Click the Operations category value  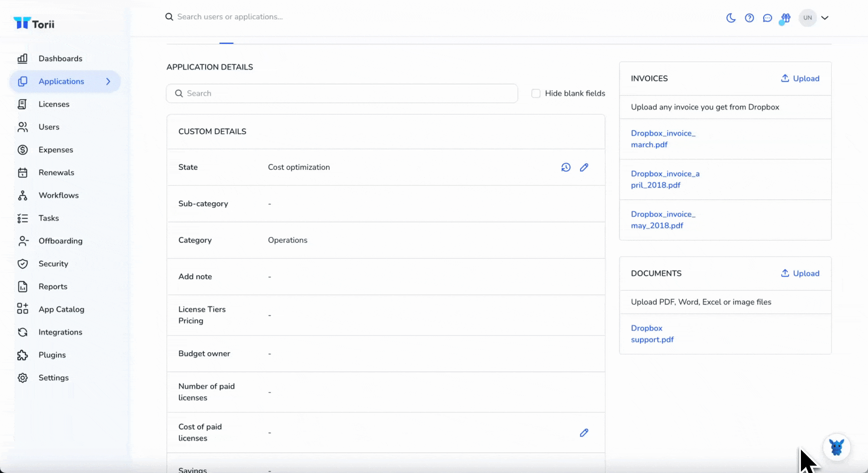pyautogui.click(x=288, y=240)
